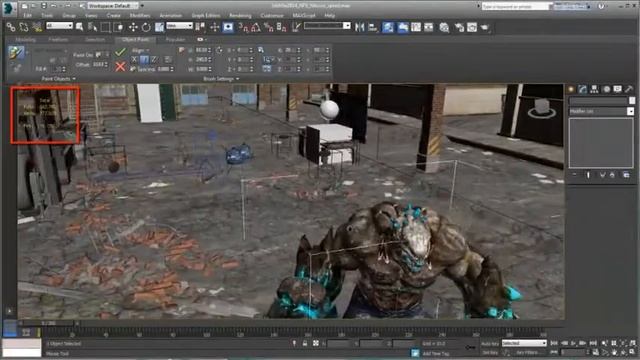The width and height of the screenshot is (640, 360).
Task: Select the X align axis button
Action: pyautogui.click(x=134, y=60)
